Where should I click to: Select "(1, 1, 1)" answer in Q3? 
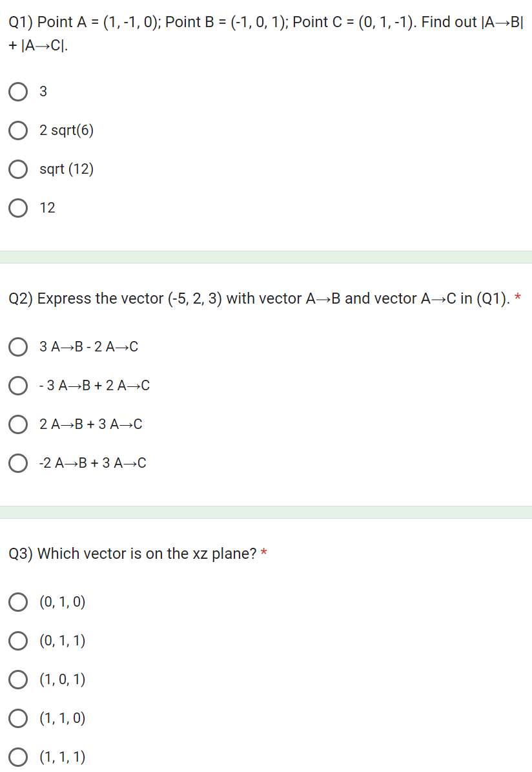[x=18, y=756]
